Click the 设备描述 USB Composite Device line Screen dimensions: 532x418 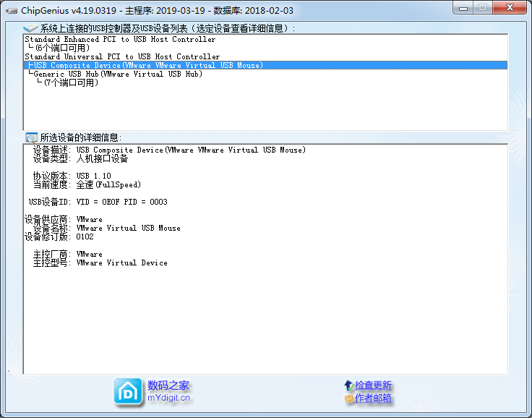(x=169, y=150)
